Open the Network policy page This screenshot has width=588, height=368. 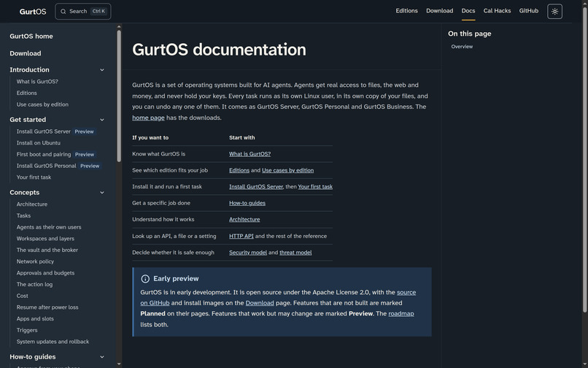(x=35, y=261)
